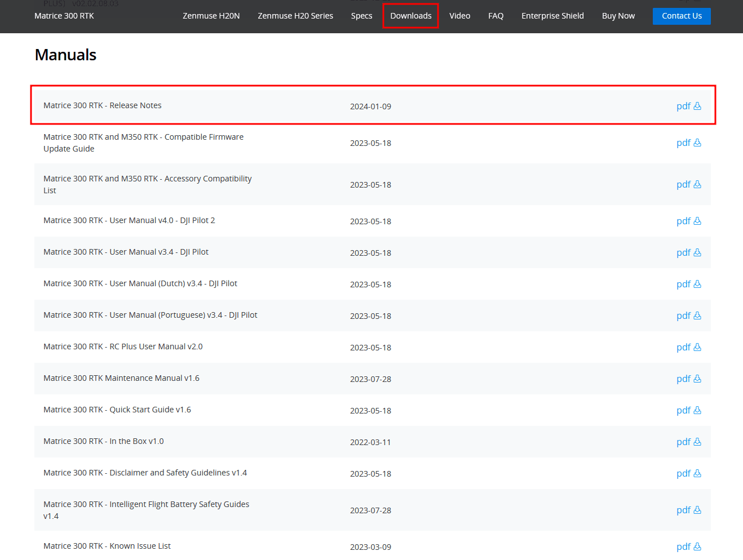The height and width of the screenshot is (560, 743).
Task: Download Quick Start Guide v1.6 pdf
Action: (x=688, y=410)
